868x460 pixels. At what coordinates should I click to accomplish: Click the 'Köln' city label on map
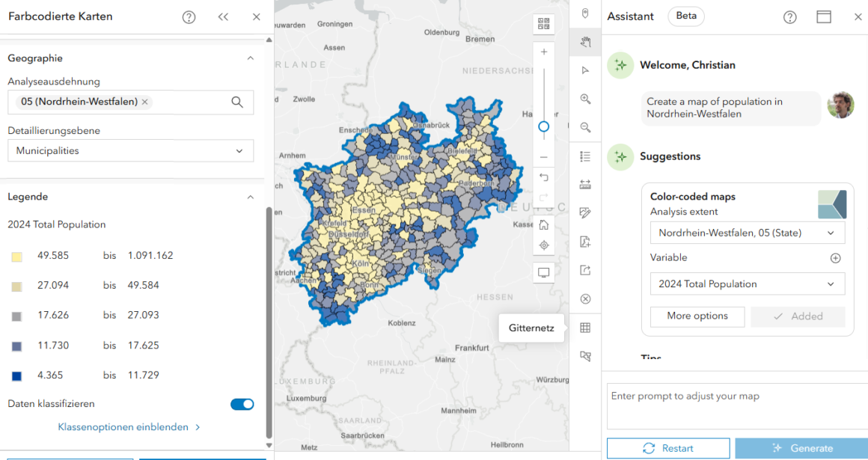pyautogui.click(x=361, y=263)
